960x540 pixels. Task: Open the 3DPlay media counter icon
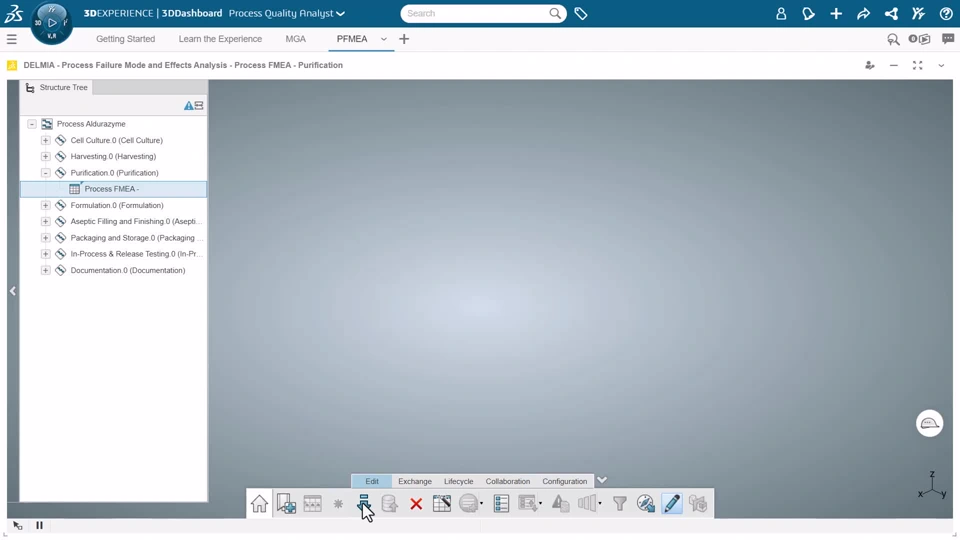(x=920, y=39)
